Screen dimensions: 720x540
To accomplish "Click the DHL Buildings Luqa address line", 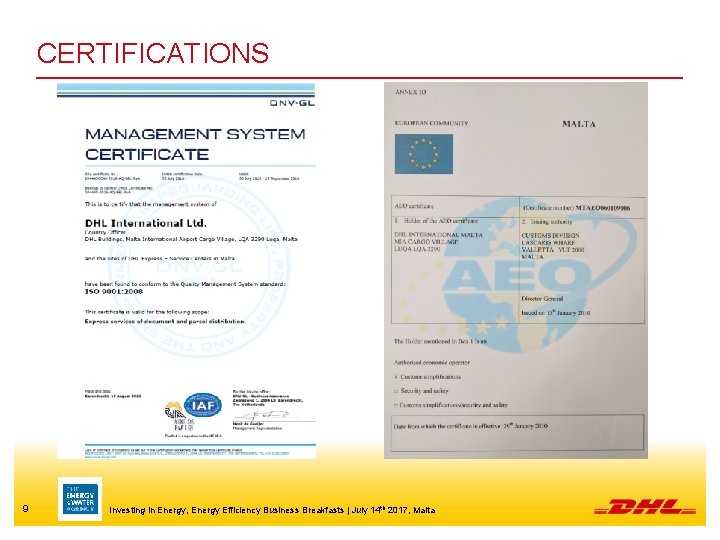I will [x=191, y=239].
